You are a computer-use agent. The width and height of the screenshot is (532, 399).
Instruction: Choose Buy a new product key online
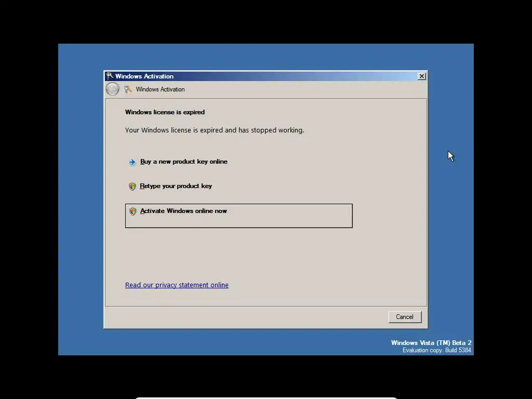[x=183, y=162]
